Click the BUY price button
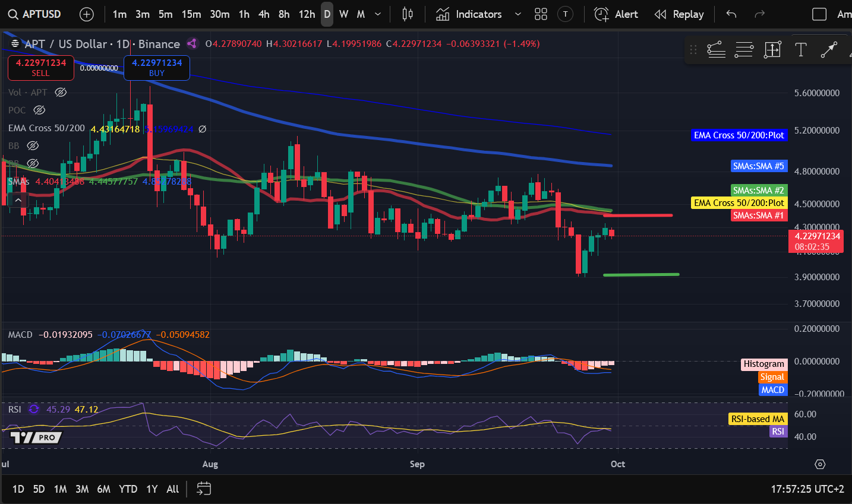Image resolution: width=852 pixels, height=504 pixels. [157, 68]
